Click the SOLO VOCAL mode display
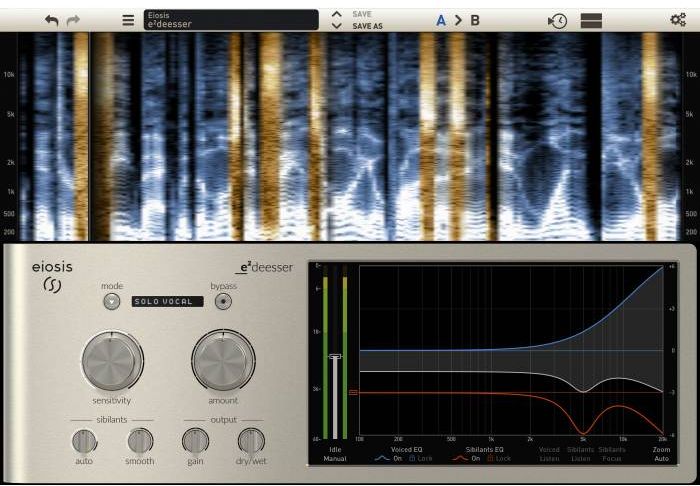 (x=167, y=302)
